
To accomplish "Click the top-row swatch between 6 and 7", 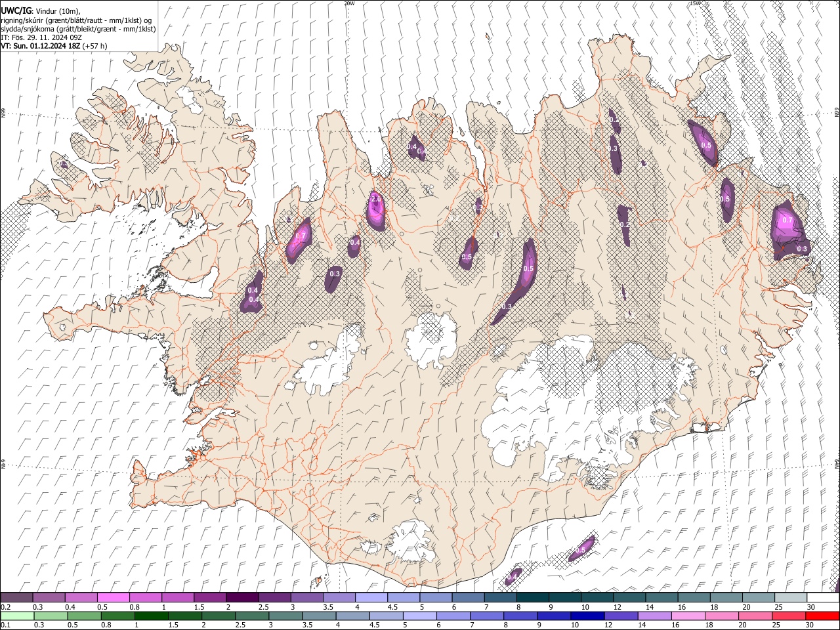I will click(x=468, y=598).
